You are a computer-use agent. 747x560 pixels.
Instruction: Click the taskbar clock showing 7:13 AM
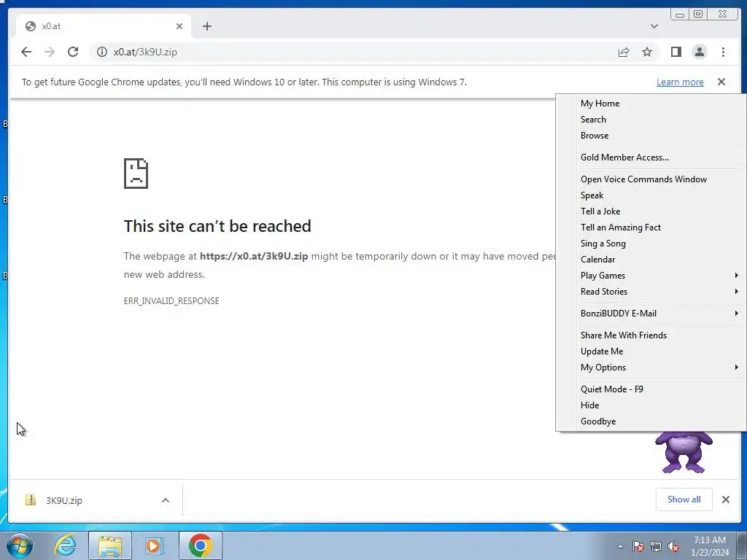pos(709,546)
